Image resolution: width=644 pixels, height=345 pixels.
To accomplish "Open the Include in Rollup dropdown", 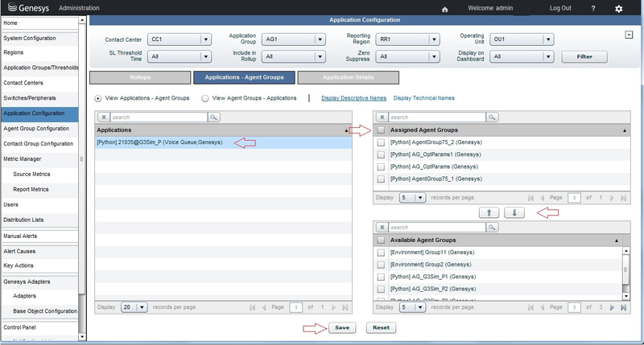I will coord(294,56).
